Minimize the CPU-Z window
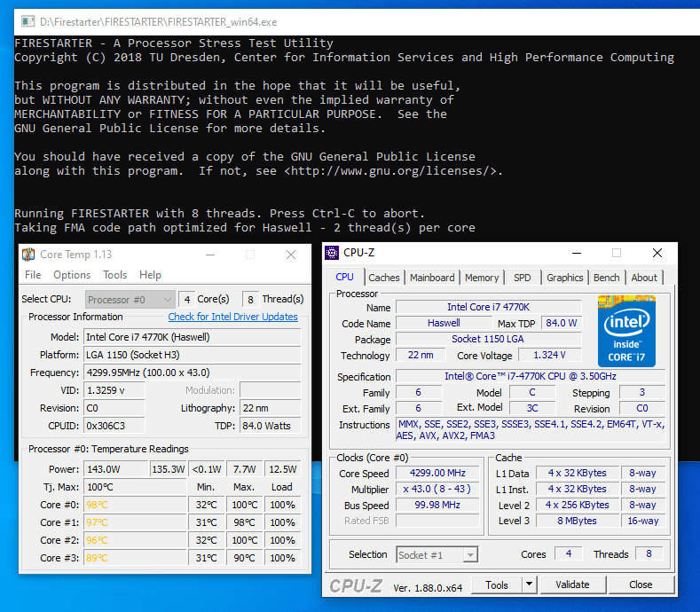 coord(577,253)
